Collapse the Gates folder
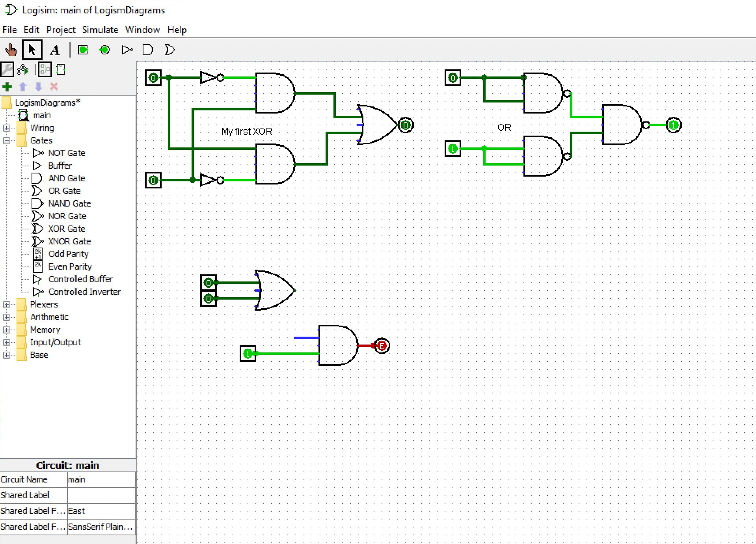This screenshot has width=756, height=544. (x=7, y=140)
